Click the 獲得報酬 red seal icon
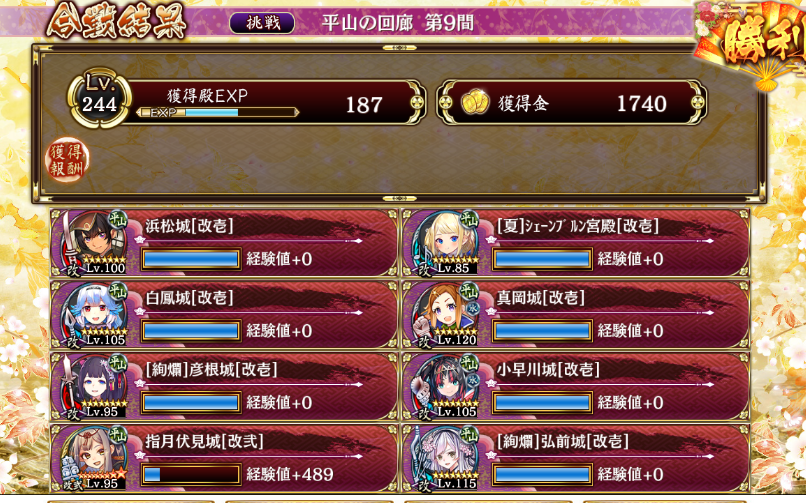This screenshot has width=807, height=503. (67, 160)
